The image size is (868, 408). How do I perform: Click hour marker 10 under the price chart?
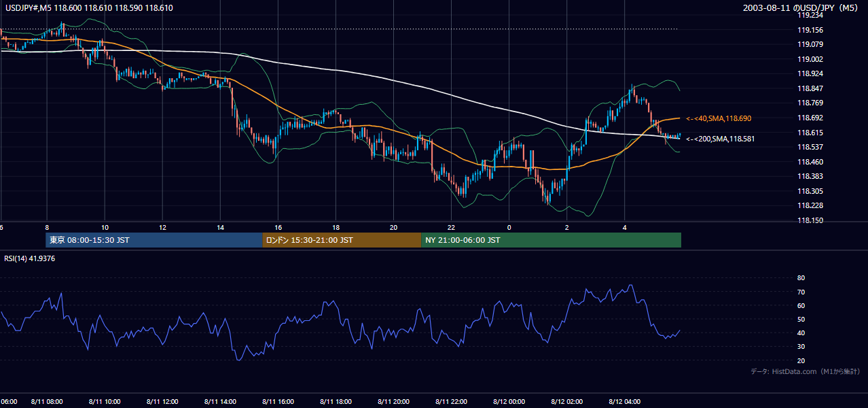pyautogui.click(x=105, y=227)
